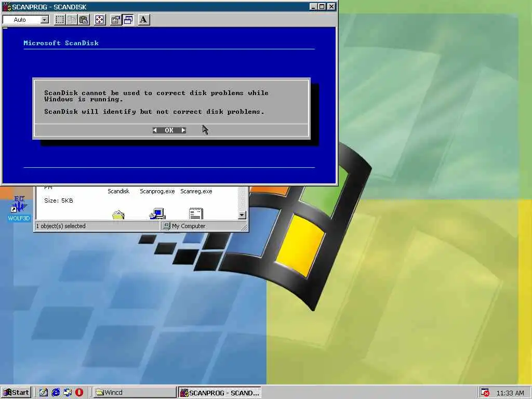Launch Internet Explorer from quick launch
This screenshot has width=532, height=399.
click(x=56, y=393)
